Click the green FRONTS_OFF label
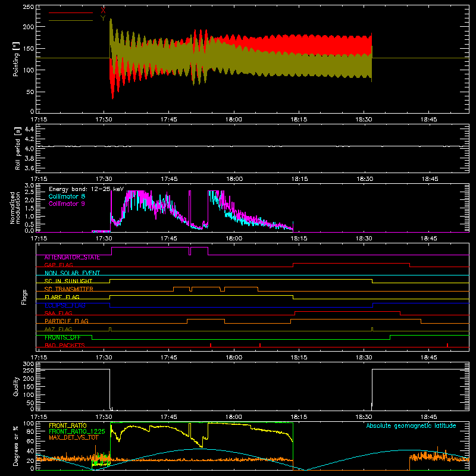 [x=62, y=337]
